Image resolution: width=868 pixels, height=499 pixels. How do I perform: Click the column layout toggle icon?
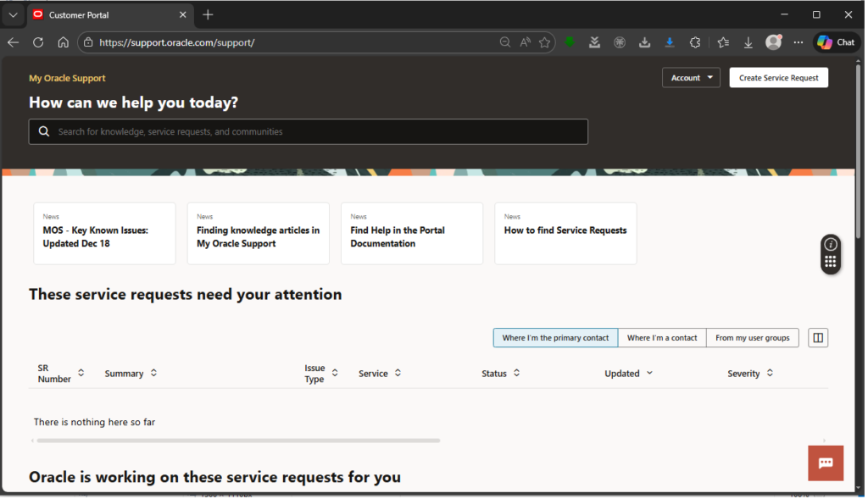click(817, 338)
